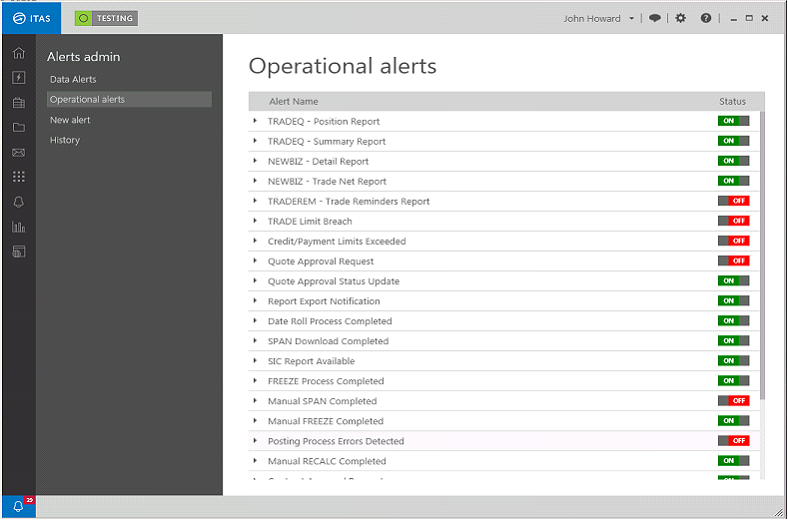Expand the Posting Process Errors Detected row
Image resolution: width=788 pixels, height=520 pixels.
click(255, 441)
